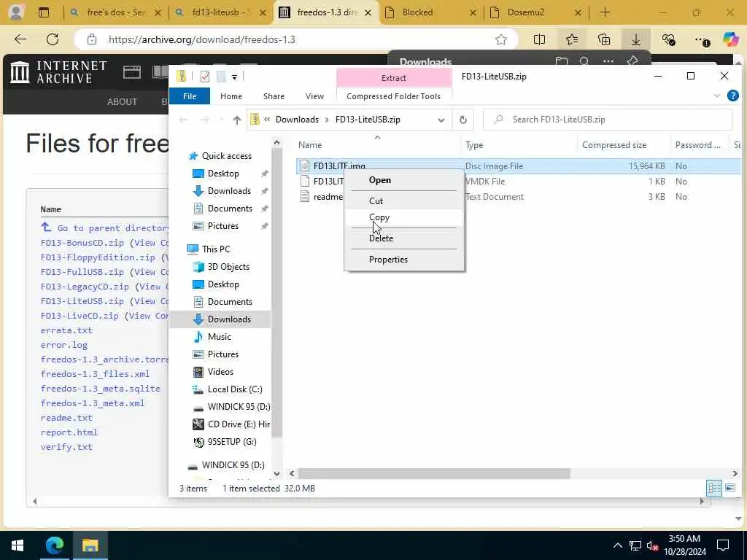Click File Explorer taskbar icon
Image resolution: width=747 pixels, height=560 pixels.
pyautogui.click(x=90, y=545)
